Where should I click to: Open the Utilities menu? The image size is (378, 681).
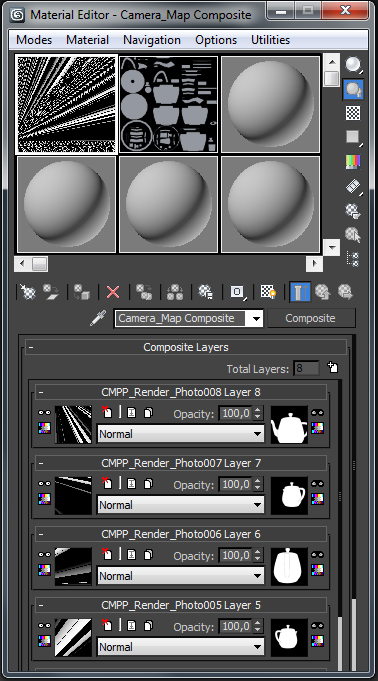(x=270, y=40)
